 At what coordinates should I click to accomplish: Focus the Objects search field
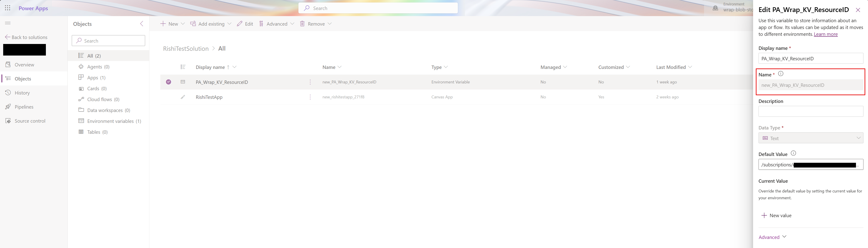[109, 41]
